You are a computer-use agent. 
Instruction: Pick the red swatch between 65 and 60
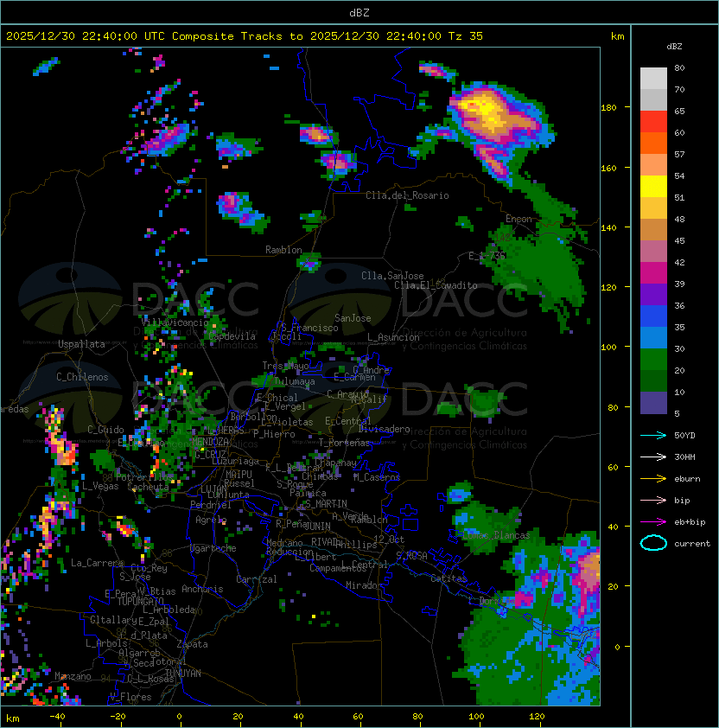pos(653,122)
